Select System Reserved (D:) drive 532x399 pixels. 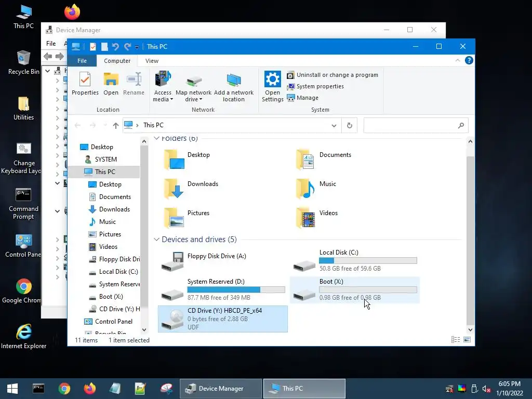pyautogui.click(x=223, y=290)
